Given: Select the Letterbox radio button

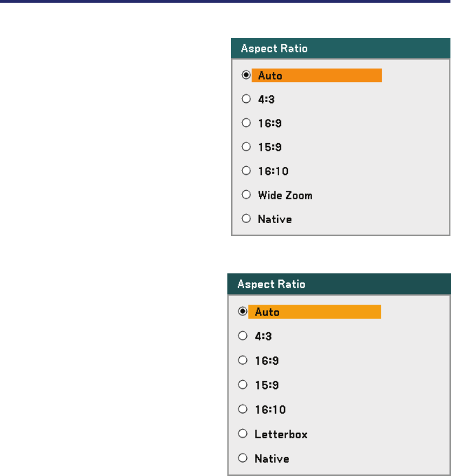Looking at the screenshot, I should [x=243, y=434].
